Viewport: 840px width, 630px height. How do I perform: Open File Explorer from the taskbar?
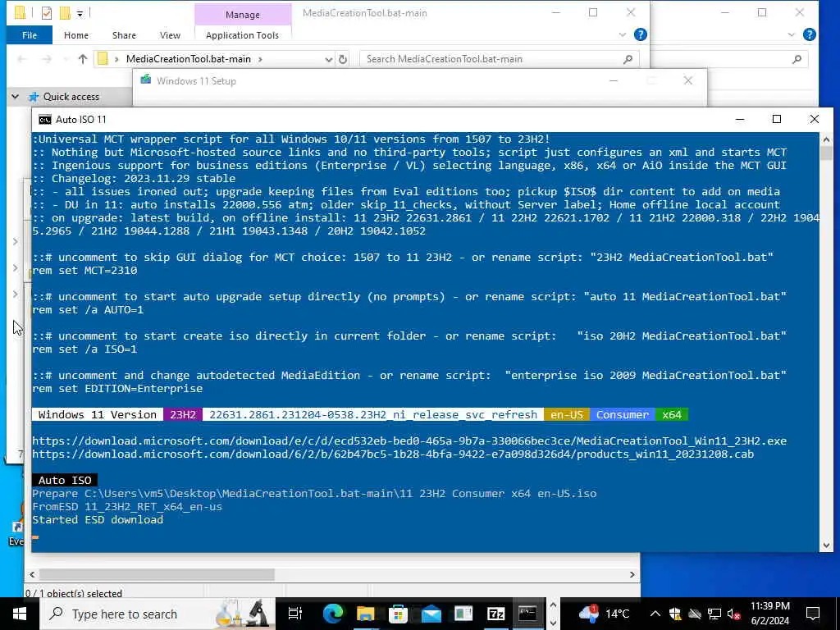coord(365,614)
